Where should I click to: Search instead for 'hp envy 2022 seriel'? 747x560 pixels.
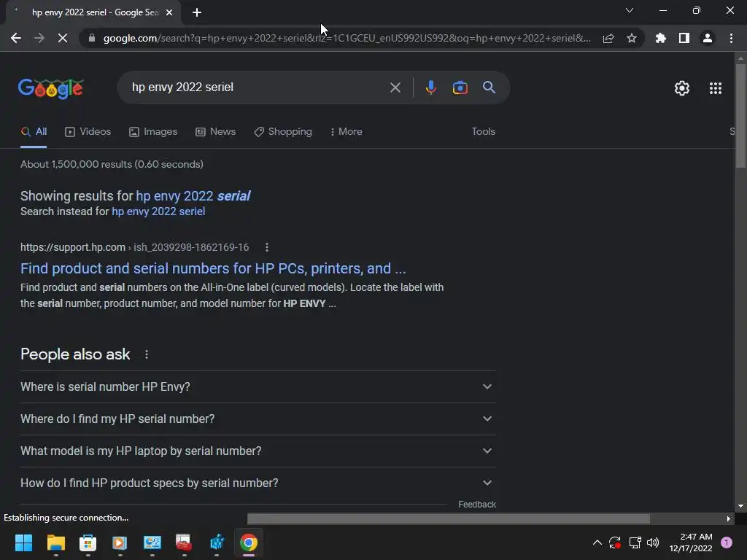pyautogui.click(x=158, y=211)
